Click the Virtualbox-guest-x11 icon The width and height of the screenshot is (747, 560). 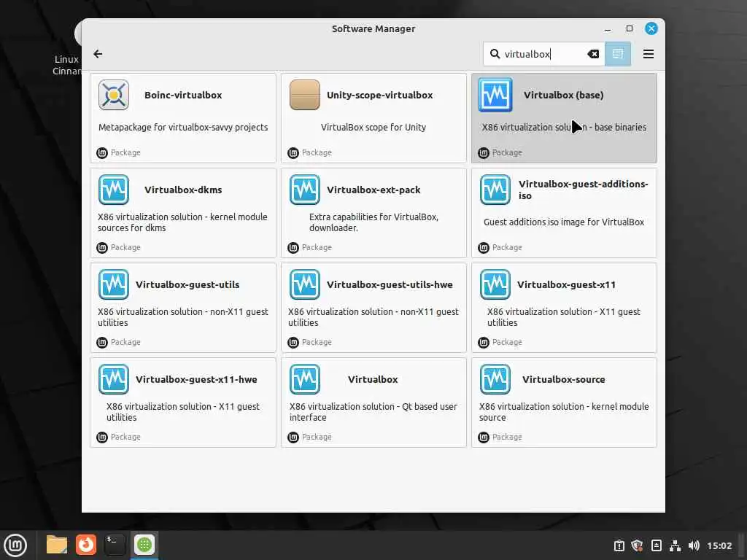(495, 284)
